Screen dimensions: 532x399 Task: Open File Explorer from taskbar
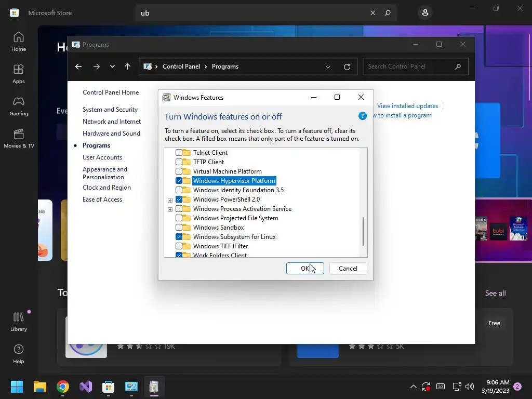pos(39,387)
